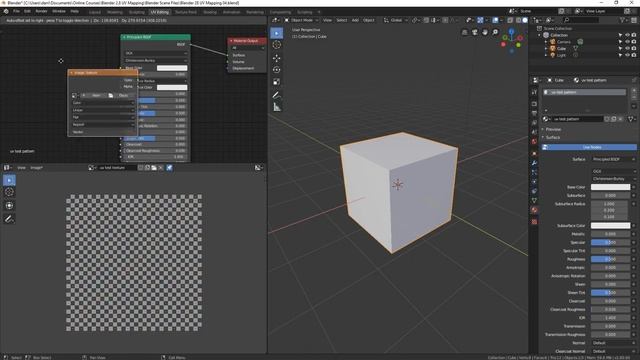Activate the select tool in UV editor
This screenshot has width=640, height=360.
coord(9,180)
